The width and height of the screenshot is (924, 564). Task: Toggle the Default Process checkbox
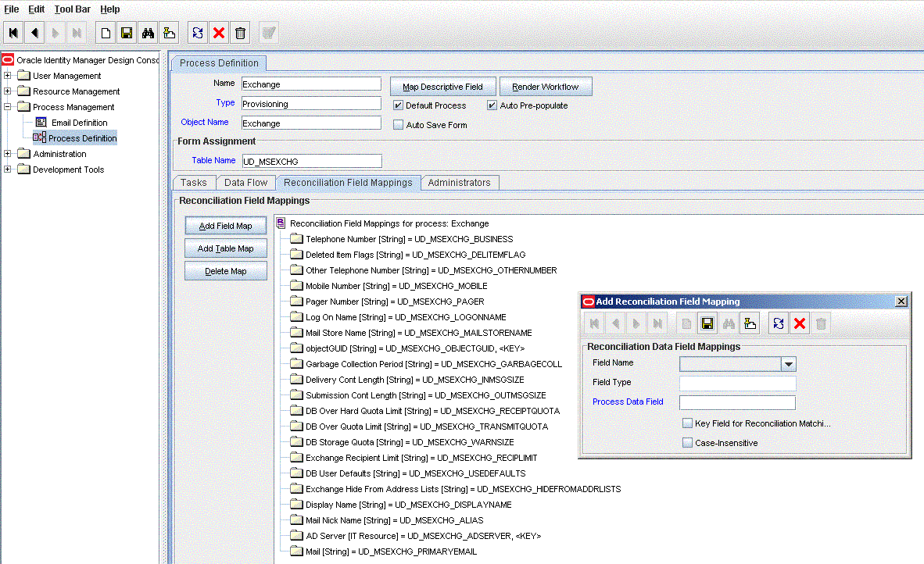[x=399, y=105]
